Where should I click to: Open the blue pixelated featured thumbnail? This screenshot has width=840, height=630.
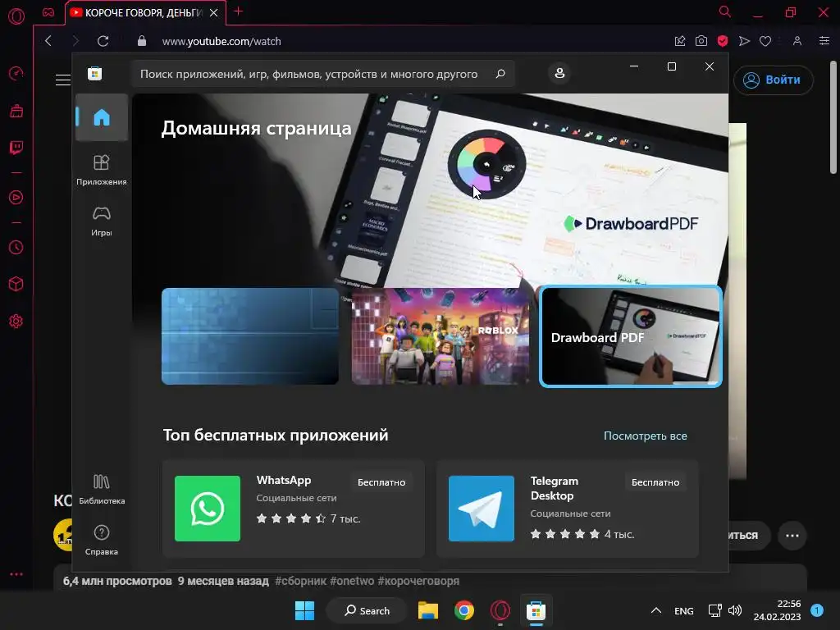[x=250, y=336]
